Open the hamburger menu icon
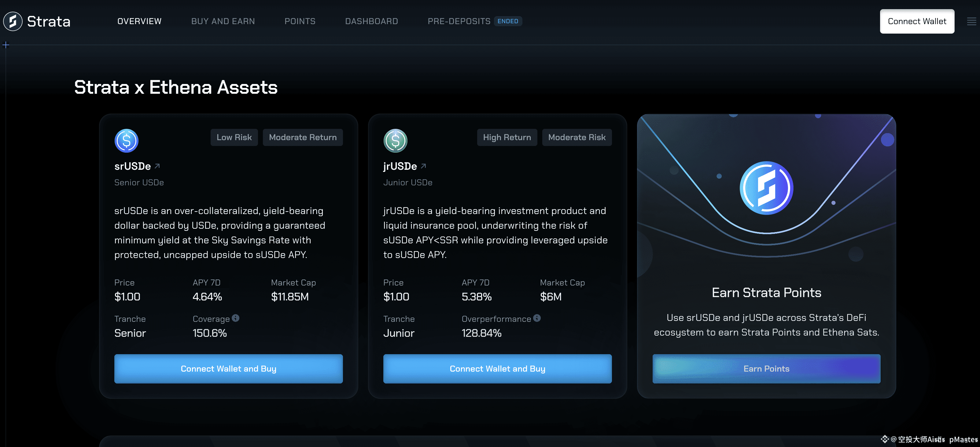This screenshot has width=980, height=447. 971,21
